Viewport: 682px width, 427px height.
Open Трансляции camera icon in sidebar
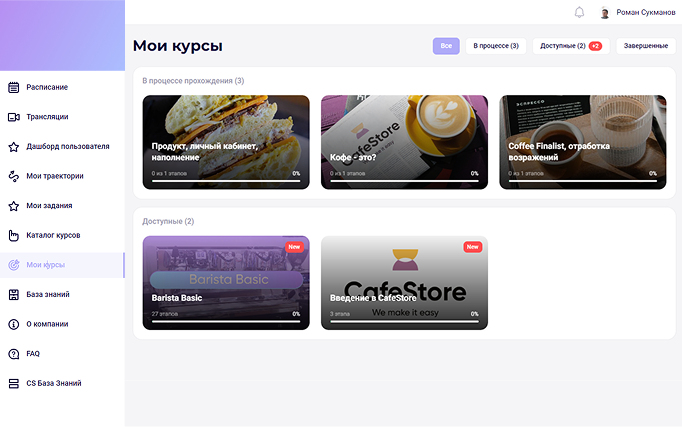pos(13,117)
